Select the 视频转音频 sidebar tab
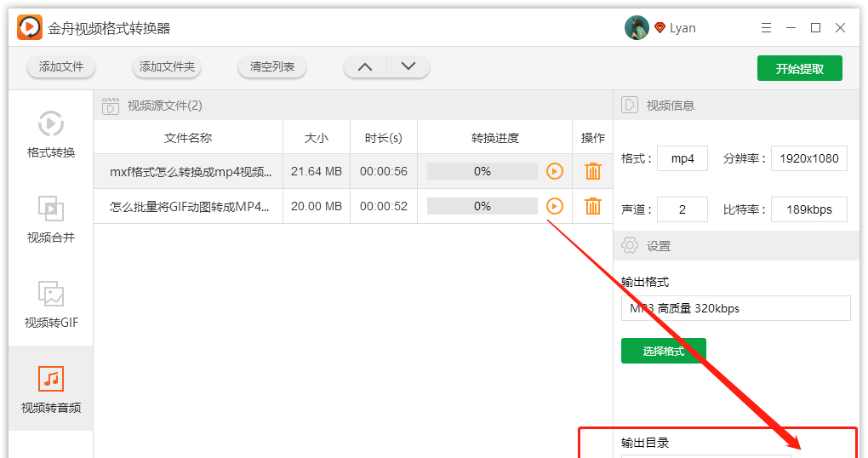The height and width of the screenshot is (458, 868). tap(51, 380)
